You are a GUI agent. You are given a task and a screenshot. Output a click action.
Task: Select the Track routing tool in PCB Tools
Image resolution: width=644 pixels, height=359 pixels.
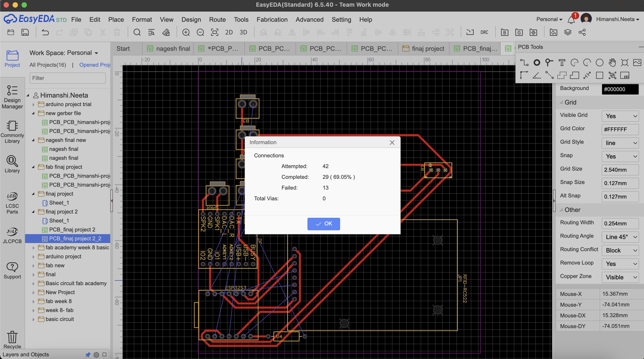click(x=524, y=62)
